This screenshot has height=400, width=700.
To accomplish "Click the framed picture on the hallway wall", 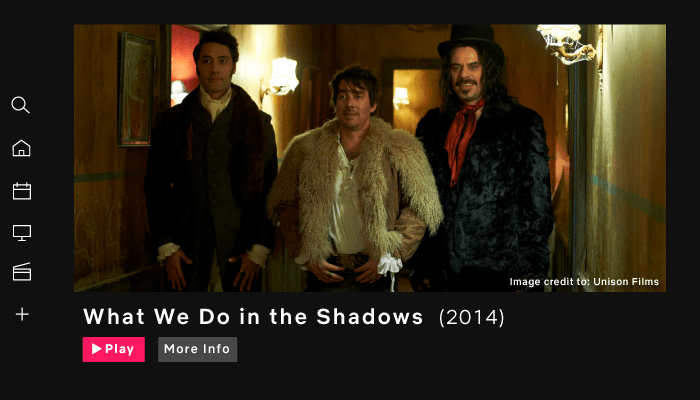I will pyautogui.click(x=137, y=89).
